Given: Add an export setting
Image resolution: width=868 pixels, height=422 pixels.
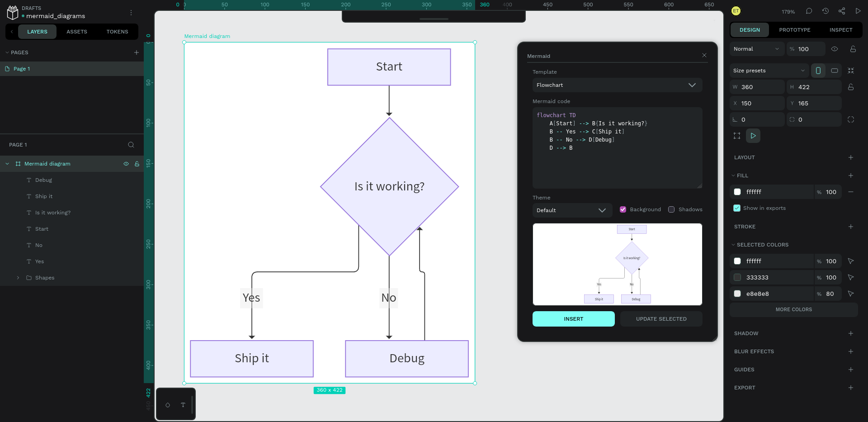Looking at the screenshot, I should tap(851, 388).
